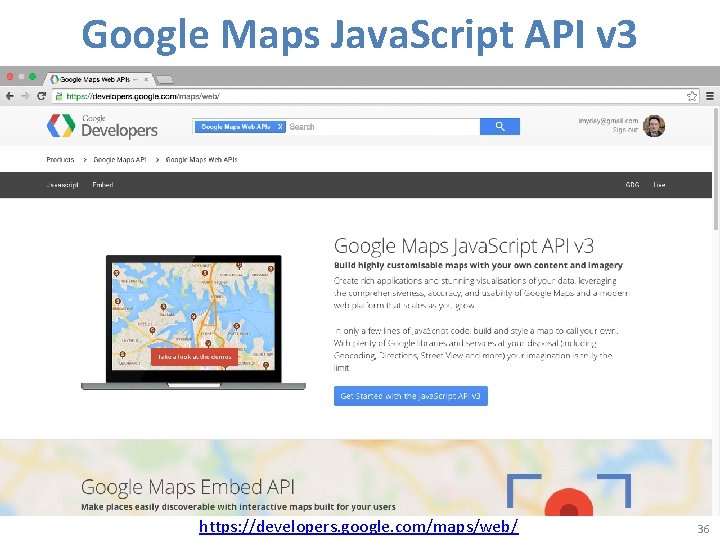Viewport: 720px width, 540px height.
Task: Click the red map pin graphic
Action: pyautogui.click(x=568, y=501)
